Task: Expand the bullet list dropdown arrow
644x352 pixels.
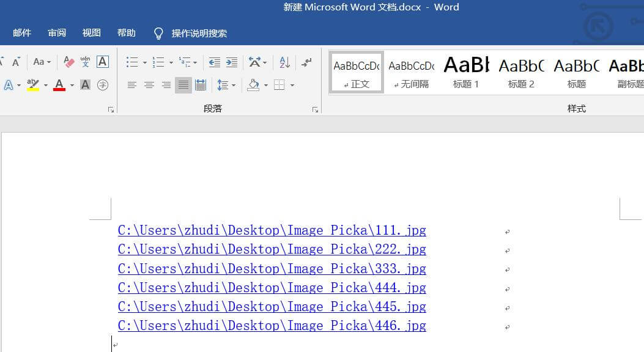Action: pyautogui.click(x=144, y=62)
